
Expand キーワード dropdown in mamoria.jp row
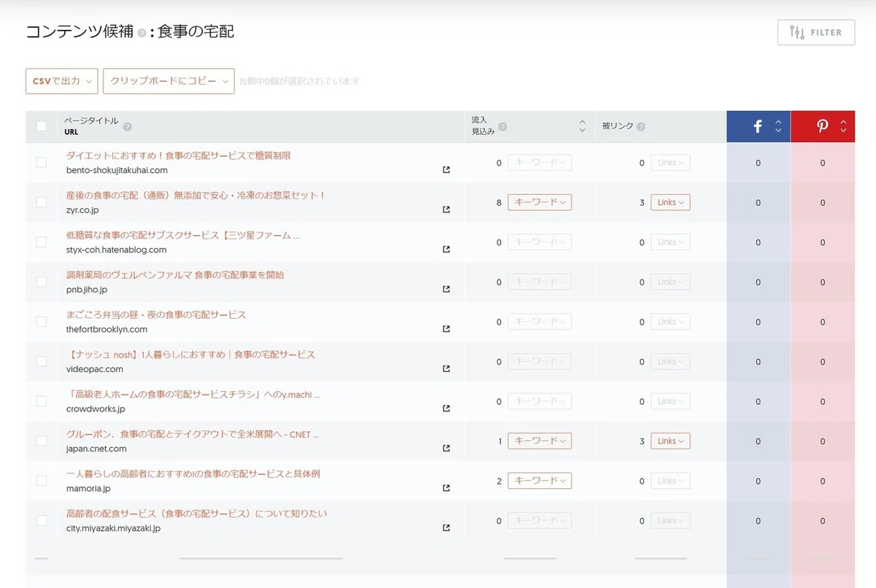click(x=539, y=481)
